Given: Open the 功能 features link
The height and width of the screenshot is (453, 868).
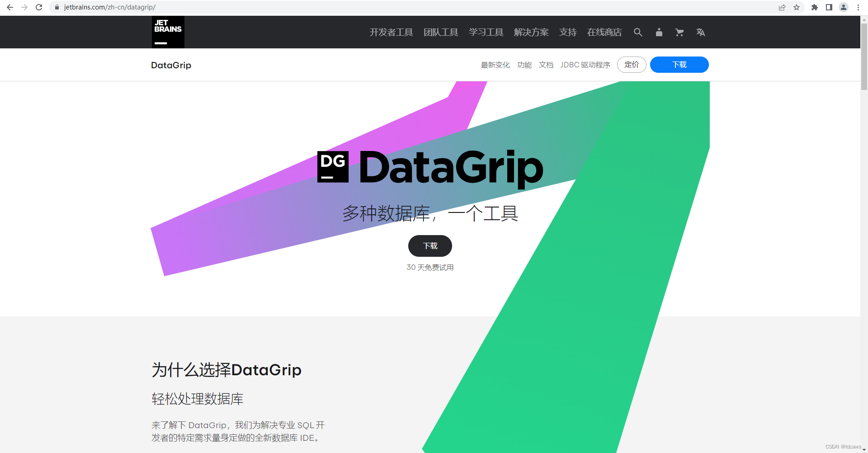Looking at the screenshot, I should coord(524,65).
